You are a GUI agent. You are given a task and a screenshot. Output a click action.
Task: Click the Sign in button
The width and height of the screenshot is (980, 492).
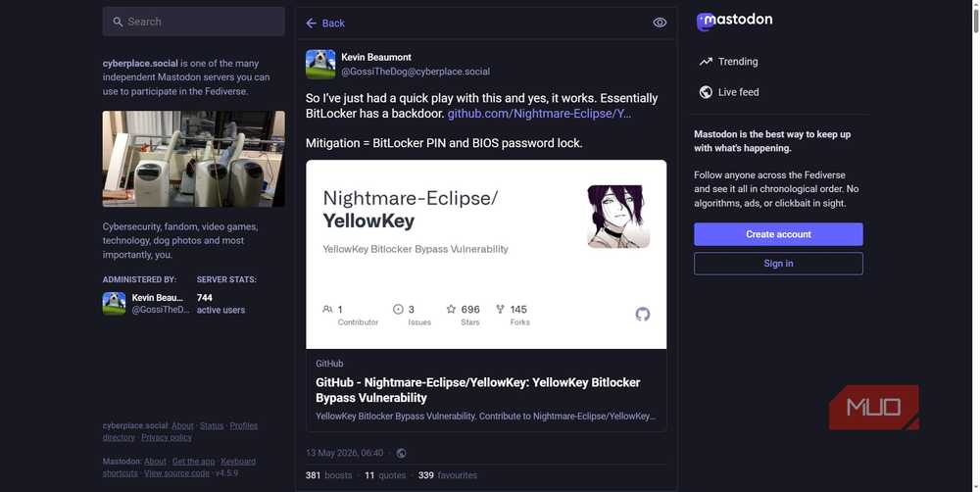tap(778, 264)
